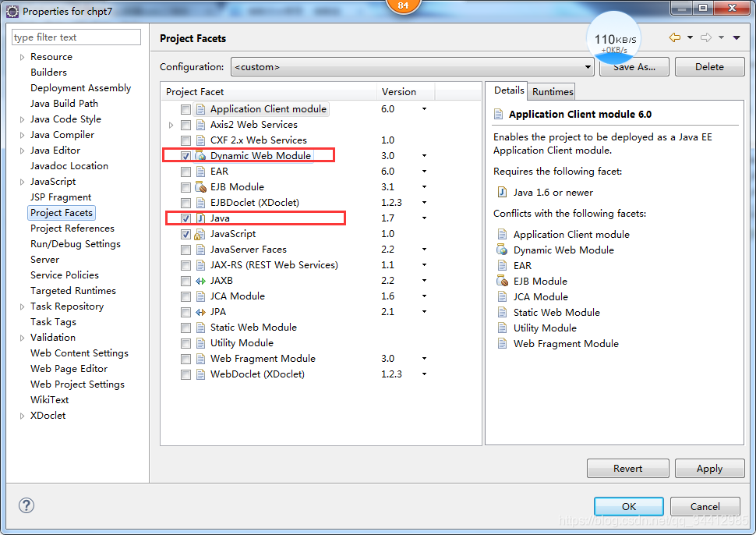
Task: Click the Java facet icon
Action: click(200, 218)
